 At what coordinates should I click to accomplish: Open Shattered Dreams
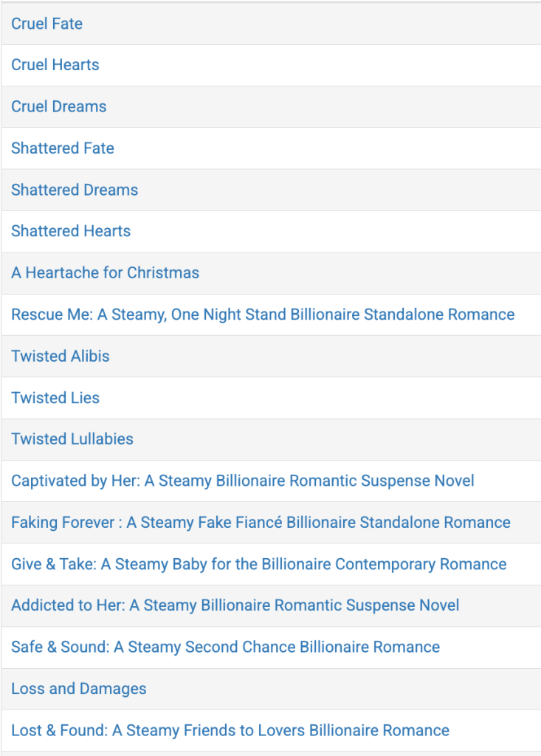(74, 190)
